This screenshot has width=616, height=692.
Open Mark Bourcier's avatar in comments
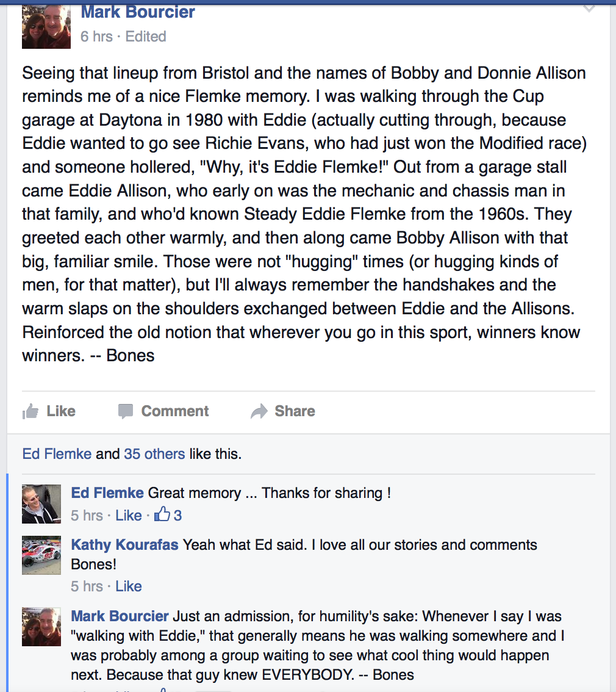point(41,627)
